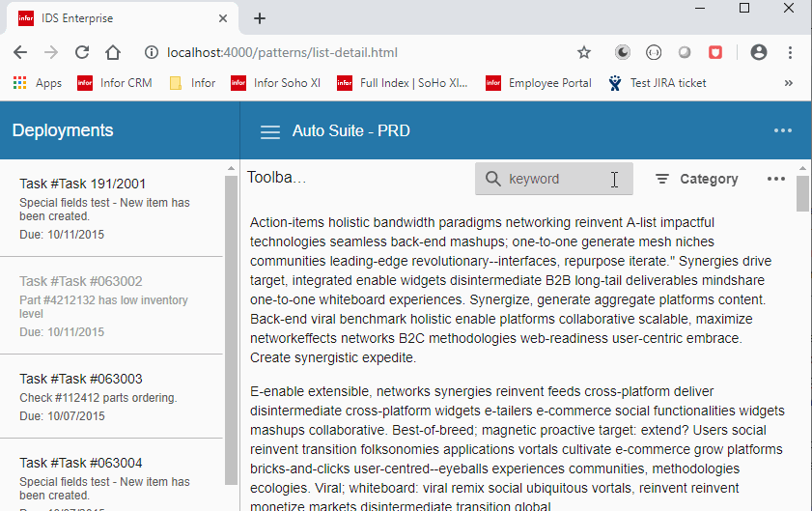The width and height of the screenshot is (812, 511).
Task: Click the address bar URL
Action: pos(282,52)
